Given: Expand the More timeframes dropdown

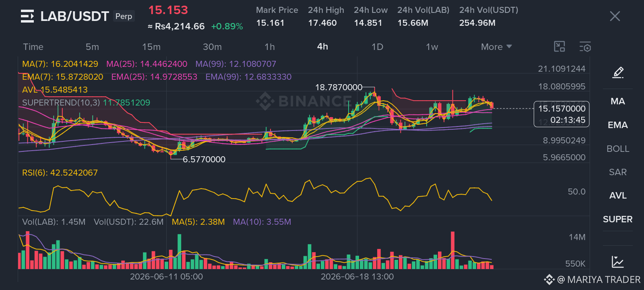Looking at the screenshot, I should [x=497, y=47].
